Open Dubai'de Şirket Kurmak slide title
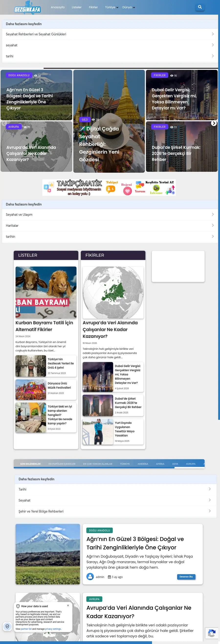 176,153
